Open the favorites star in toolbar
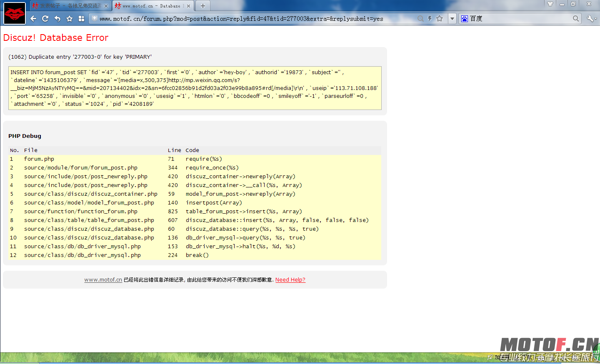This screenshot has width=600, height=364. point(70,19)
